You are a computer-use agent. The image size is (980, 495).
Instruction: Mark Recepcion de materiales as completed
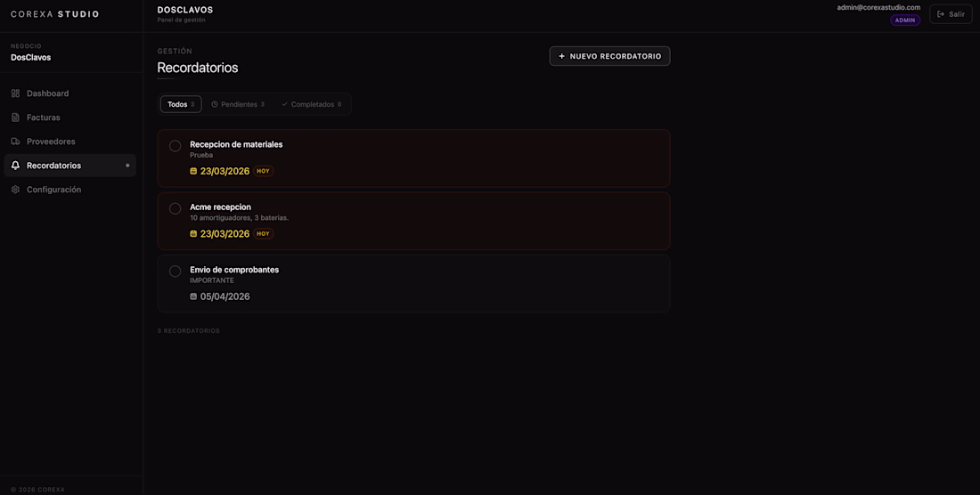(175, 146)
